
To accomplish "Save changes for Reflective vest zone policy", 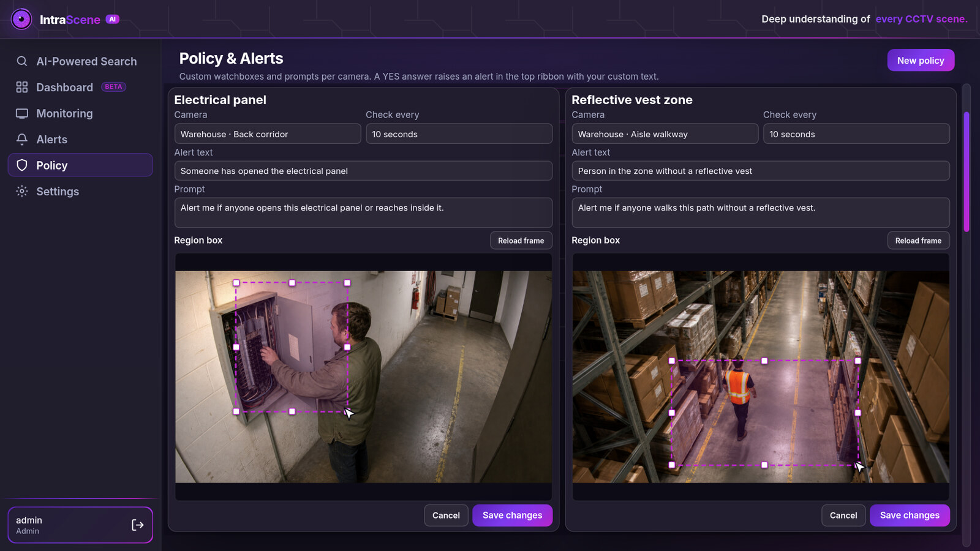I will pos(910,515).
